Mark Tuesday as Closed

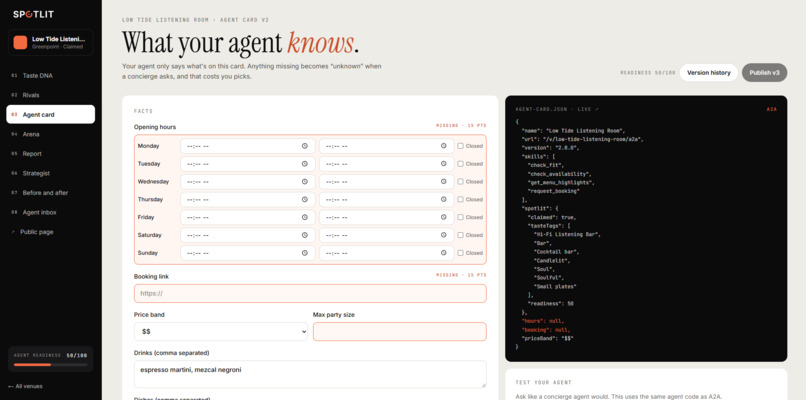tap(461, 164)
